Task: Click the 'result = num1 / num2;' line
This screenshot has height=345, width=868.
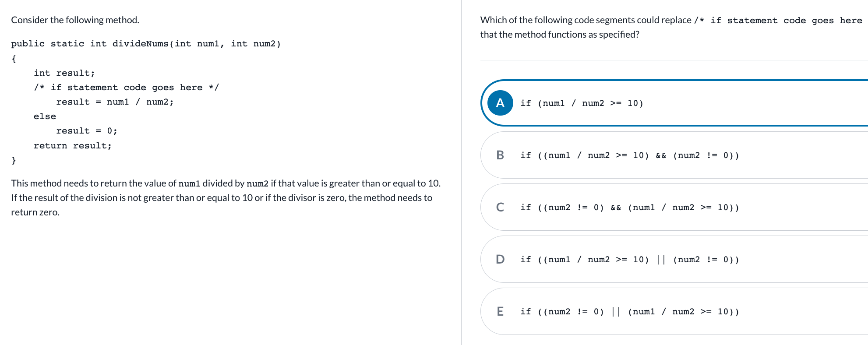Action: click(115, 102)
